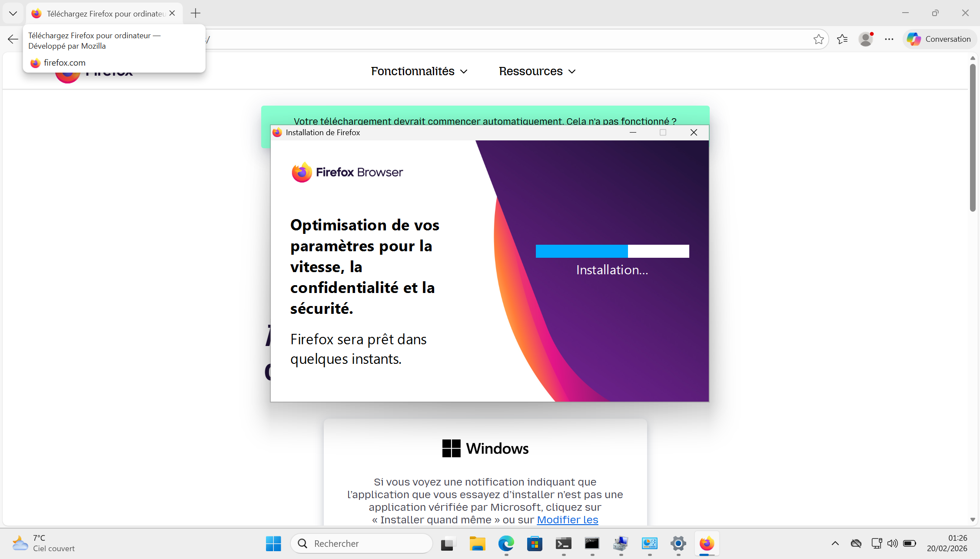Minimize the Installation de Firefox window
The width and height of the screenshot is (980, 559).
click(633, 133)
